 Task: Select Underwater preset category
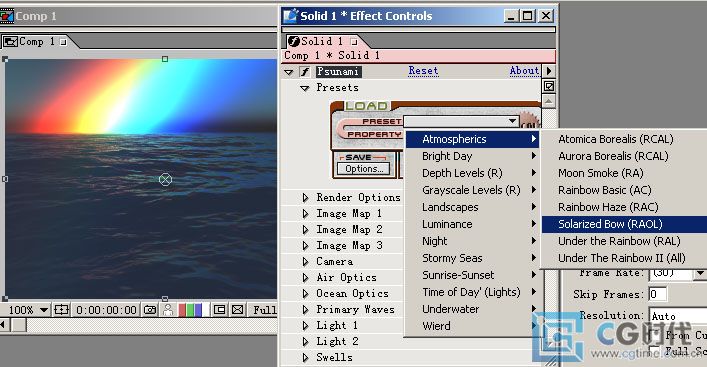click(x=472, y=309)
